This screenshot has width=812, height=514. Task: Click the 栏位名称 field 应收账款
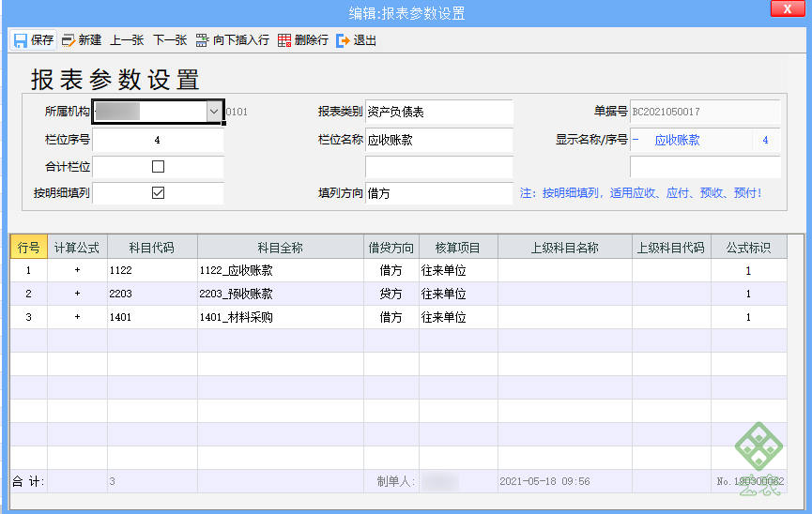point(439,140)
